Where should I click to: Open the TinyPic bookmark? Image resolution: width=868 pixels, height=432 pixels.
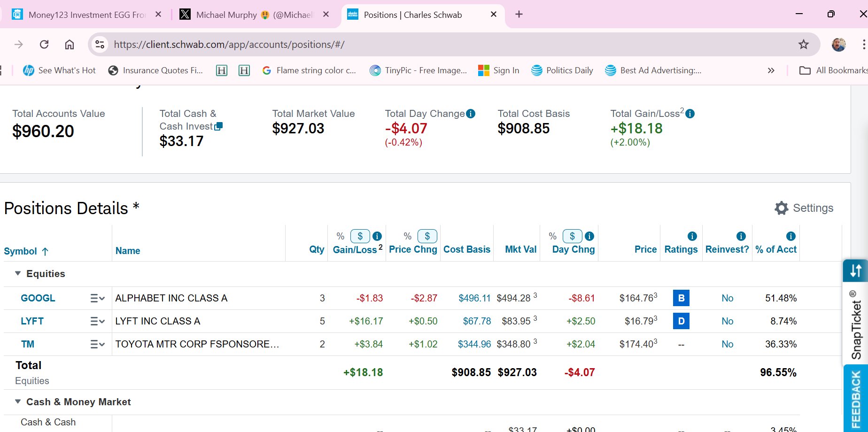418,70
